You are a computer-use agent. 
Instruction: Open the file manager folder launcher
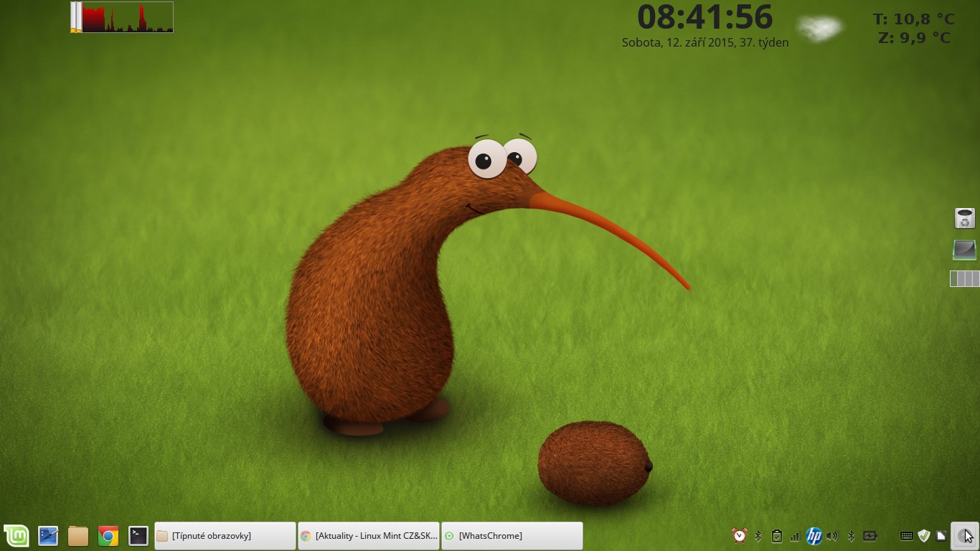(78, 536)
